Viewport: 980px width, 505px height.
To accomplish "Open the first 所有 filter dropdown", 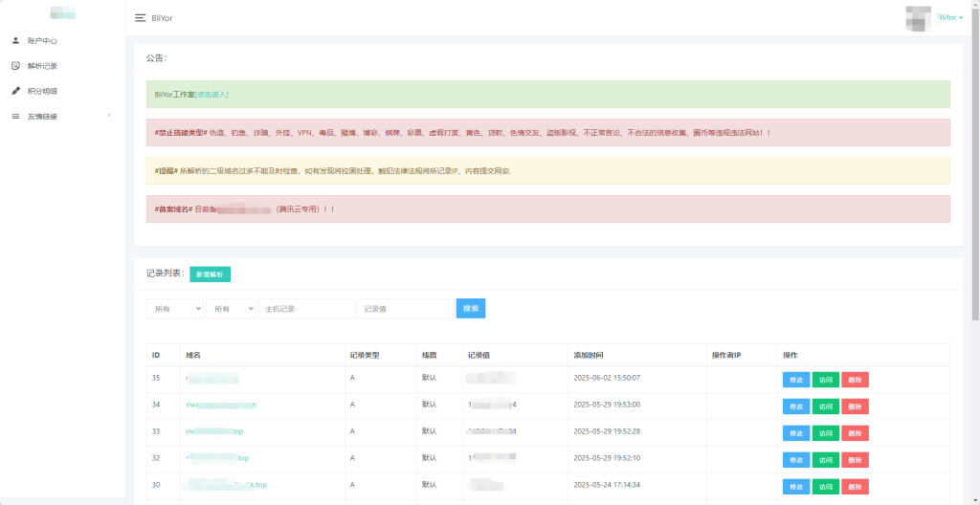I will [x=174, y=308].
